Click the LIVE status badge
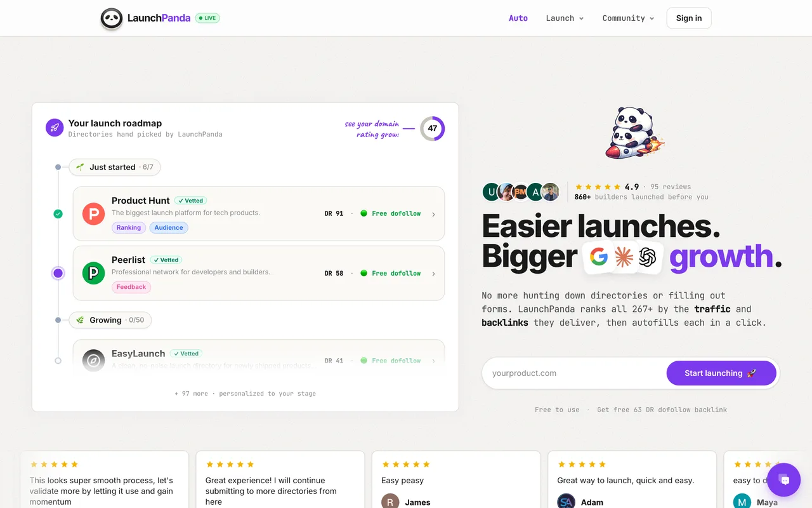812x508 pixels. pyautogui.click(x=207, y=18)
